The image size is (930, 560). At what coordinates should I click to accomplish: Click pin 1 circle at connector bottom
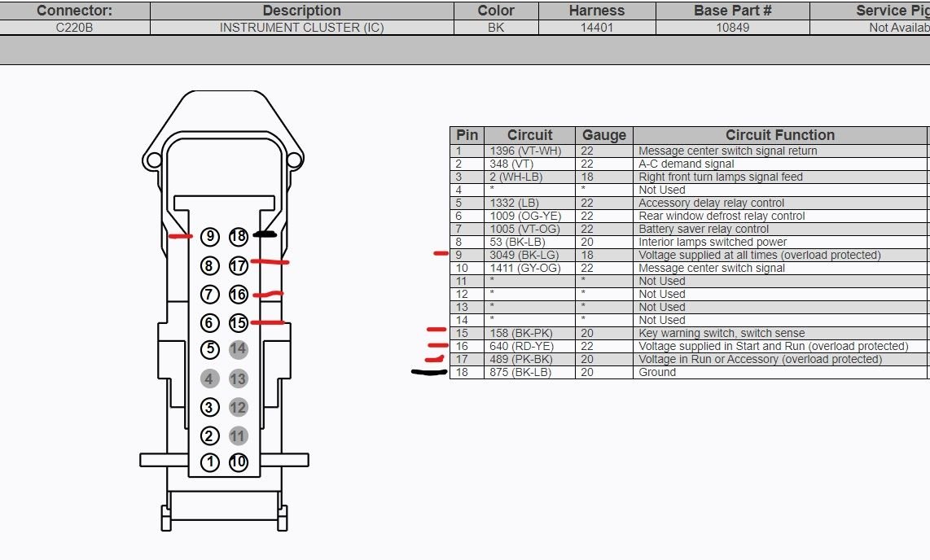tap(210, 462)
